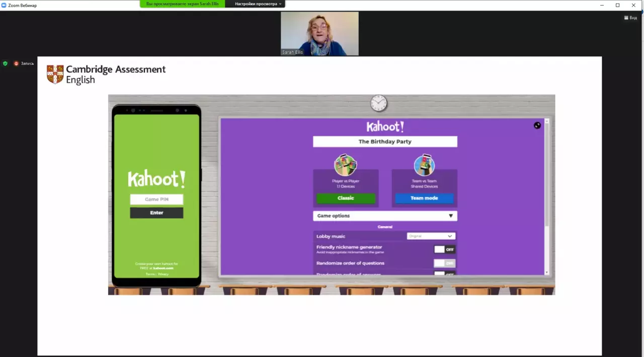The width and height of the screenshot is (644, 357).
Task: Click the Player vs Player round illustration
Action: tap(346, 165)
